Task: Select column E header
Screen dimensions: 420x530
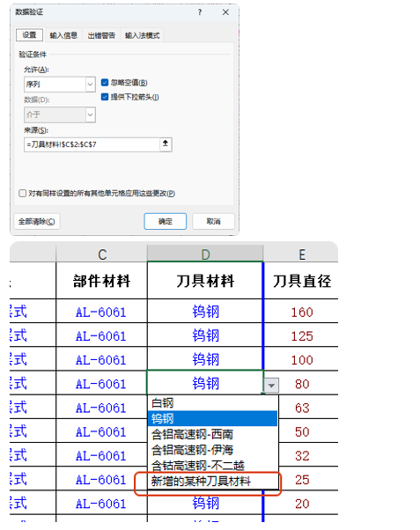Action: coord(301,254)
